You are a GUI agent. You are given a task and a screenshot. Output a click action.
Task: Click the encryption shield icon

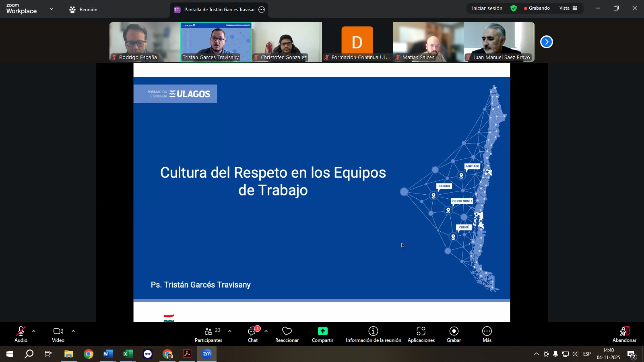tap(514, 8)
